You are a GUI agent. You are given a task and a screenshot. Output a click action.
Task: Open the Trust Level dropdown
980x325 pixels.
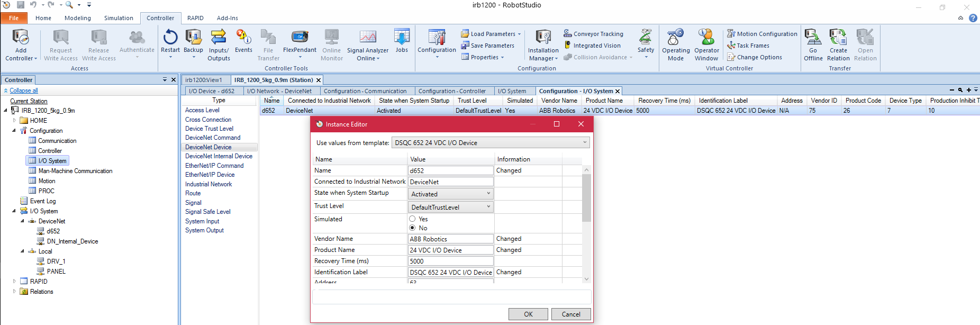coord(451,207)
